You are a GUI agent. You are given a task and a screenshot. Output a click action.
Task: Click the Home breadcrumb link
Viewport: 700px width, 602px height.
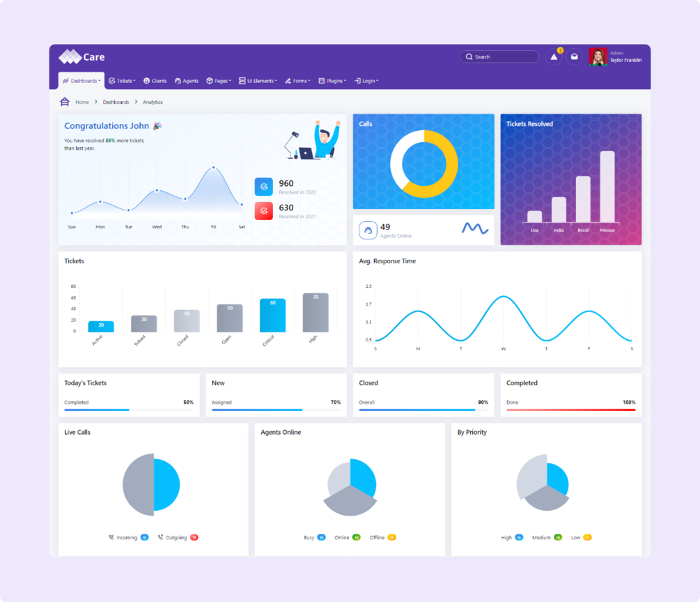pyautogui.click(x=82, y=102)
